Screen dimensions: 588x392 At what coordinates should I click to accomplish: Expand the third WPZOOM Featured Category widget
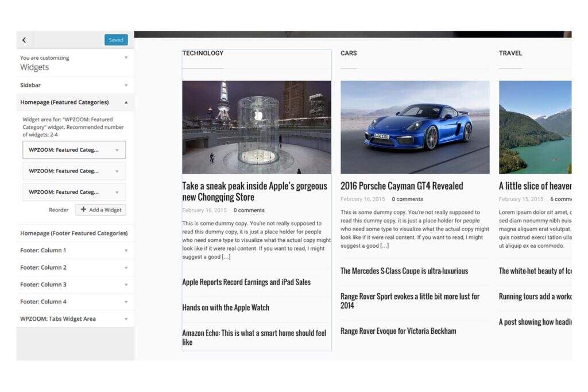(x=117, y=192)
